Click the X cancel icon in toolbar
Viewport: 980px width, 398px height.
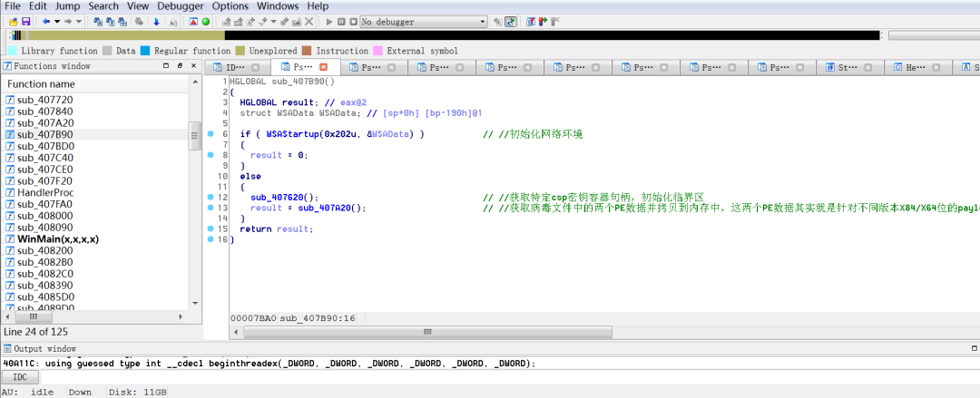tap(309, 21)
